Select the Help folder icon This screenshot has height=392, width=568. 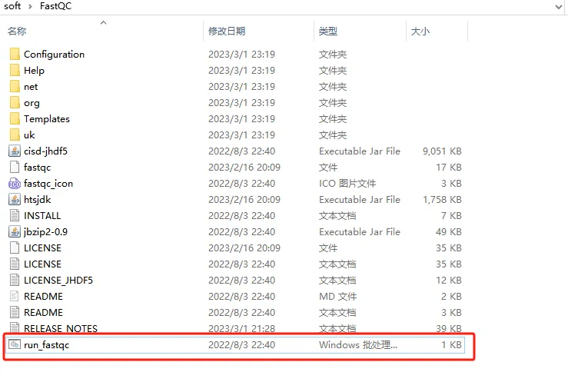pyautogui.click(x=15, y=71)
